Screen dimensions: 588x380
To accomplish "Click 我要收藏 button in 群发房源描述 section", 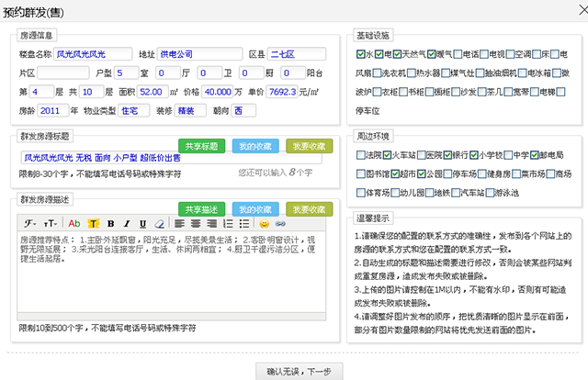I will [x=309, y=209].
